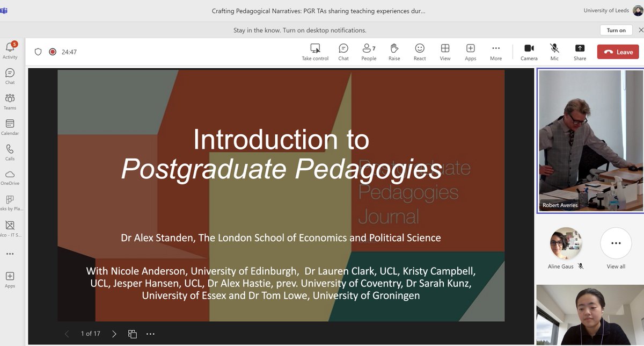Go to the previous slide
The width and height of the screenshot is (644, 346).
[x=67, y=334]
